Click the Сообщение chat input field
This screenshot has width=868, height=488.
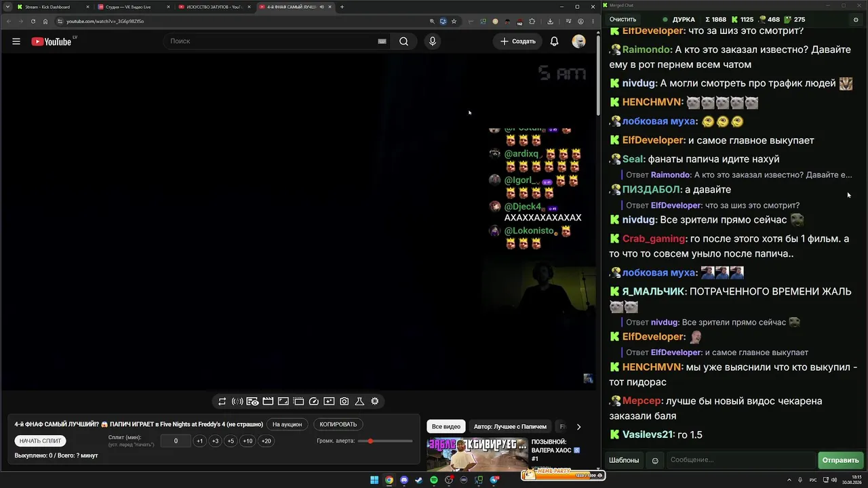click(x=741, y=460)
